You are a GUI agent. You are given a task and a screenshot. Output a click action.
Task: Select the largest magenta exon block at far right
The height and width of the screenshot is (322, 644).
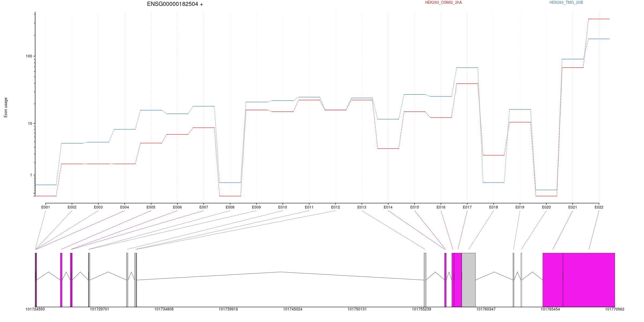click(589, 280)
